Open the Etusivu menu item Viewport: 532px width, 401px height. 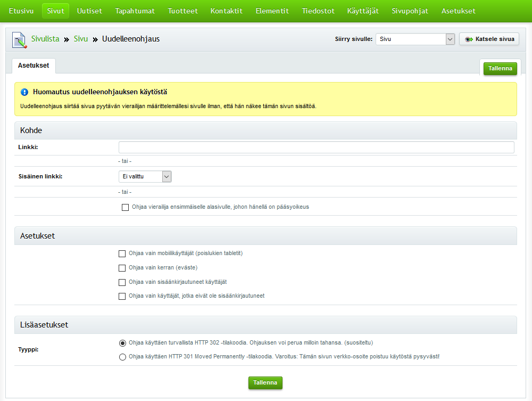[x=21, y=11]
